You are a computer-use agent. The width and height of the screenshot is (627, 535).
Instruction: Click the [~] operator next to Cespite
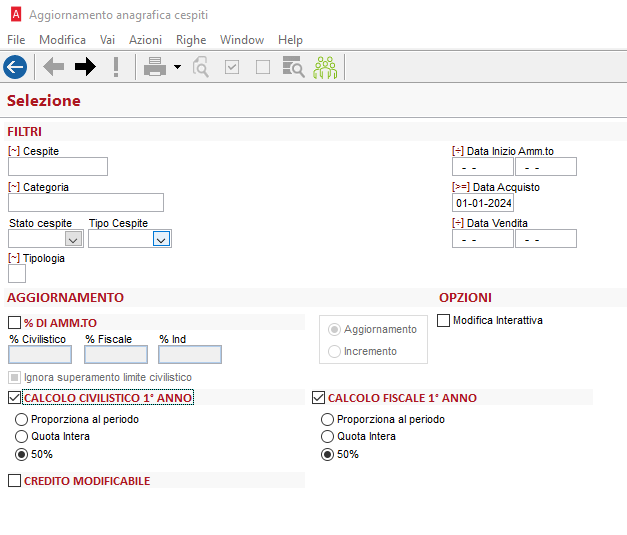point(14,151)
